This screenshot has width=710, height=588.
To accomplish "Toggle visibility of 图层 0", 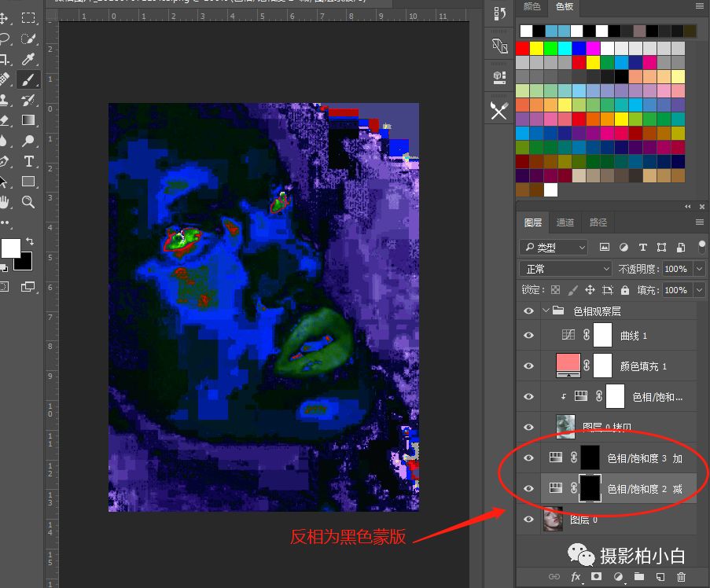I will pos(528,520).
